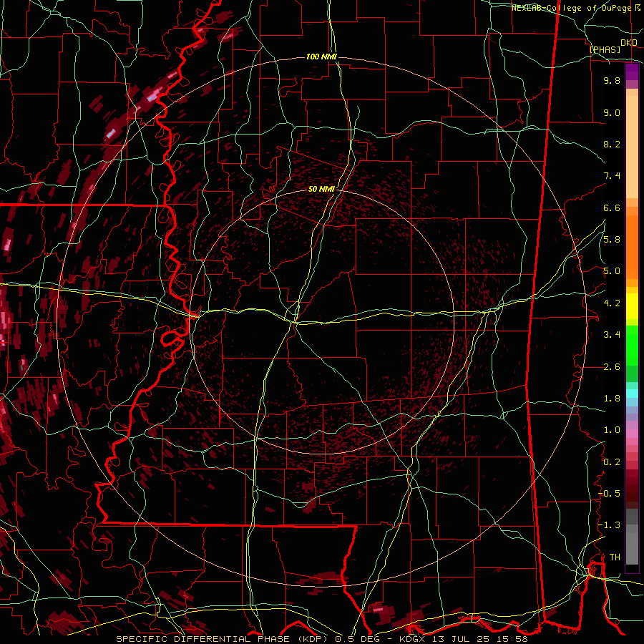Viewport: 644px width, 644px height.
Task: Click the DKD label above the color scale
Action: pos(629,43)
